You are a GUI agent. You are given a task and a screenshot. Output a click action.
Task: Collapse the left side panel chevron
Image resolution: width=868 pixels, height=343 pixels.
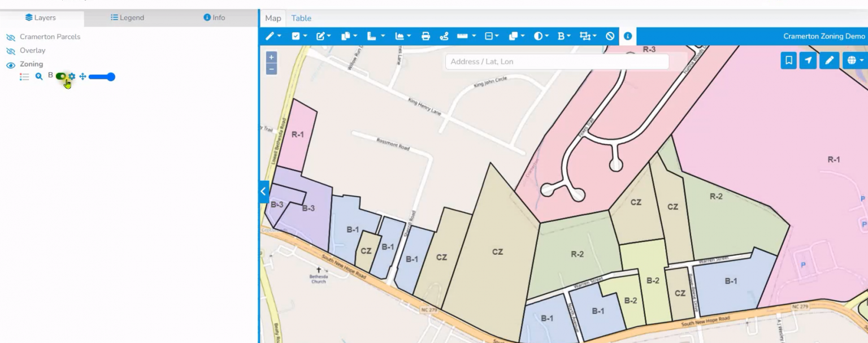(x=263, y=192)
